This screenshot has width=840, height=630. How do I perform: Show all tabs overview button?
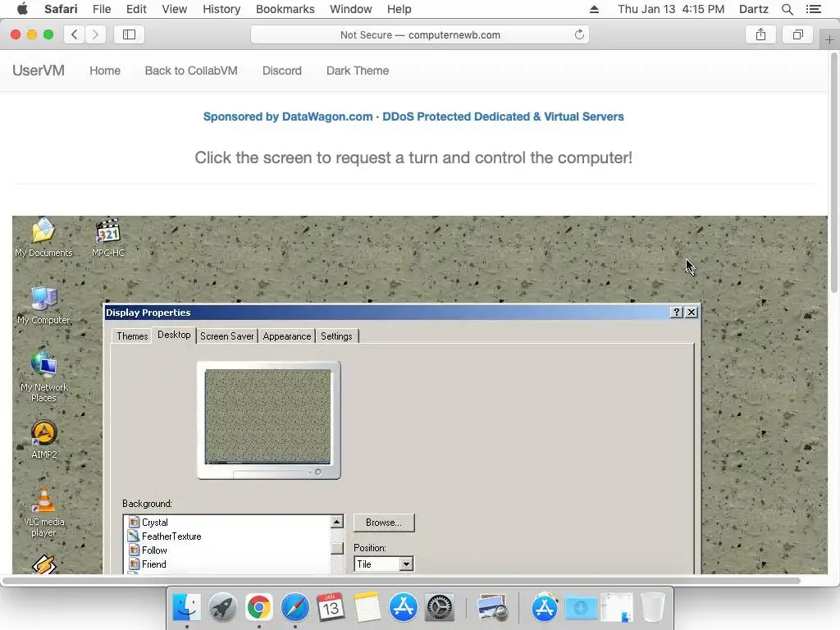point(798,34)
